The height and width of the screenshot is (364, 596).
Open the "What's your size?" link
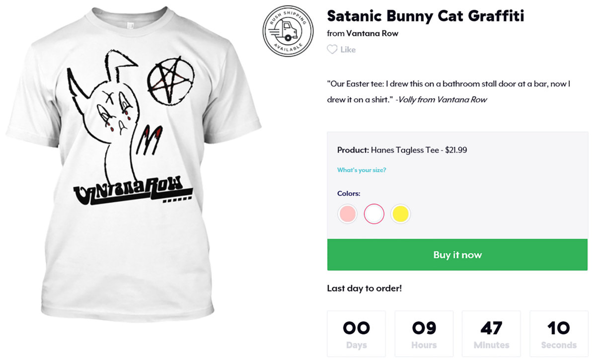pyautogui.click(x=362, y=170)
